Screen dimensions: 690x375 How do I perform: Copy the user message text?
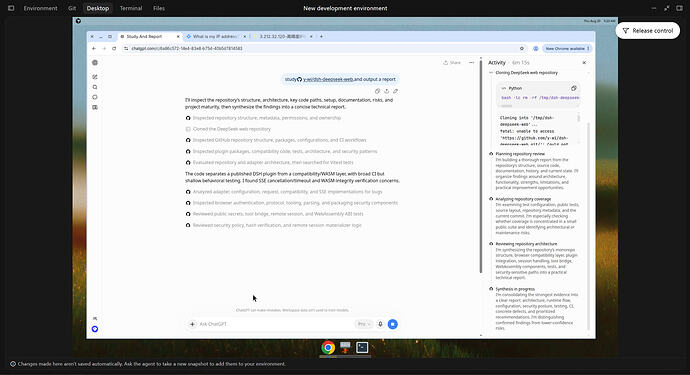377,91
